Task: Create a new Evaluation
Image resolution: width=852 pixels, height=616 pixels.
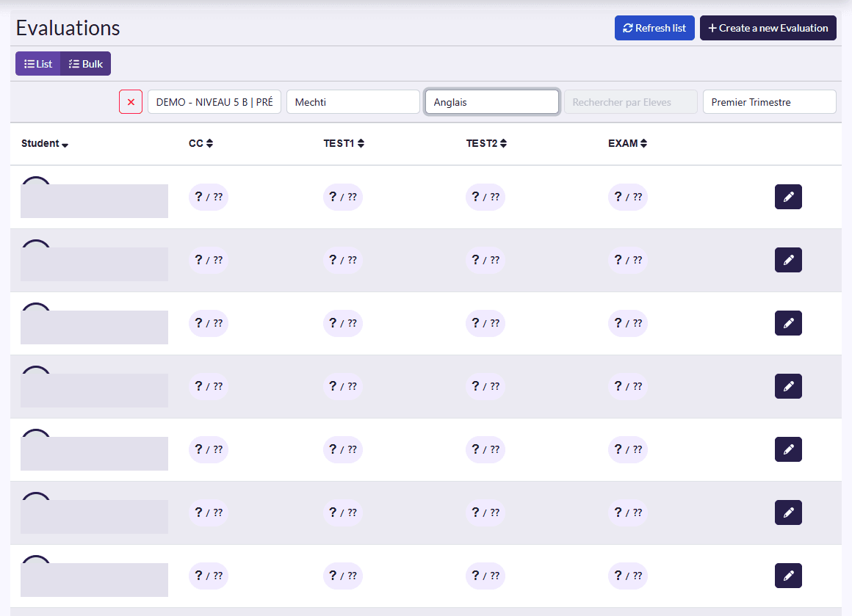Action: tap(768, 28)
